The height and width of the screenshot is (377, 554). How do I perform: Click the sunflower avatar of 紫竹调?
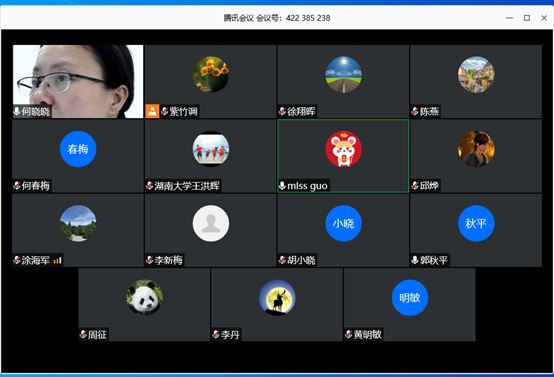tap(211, 75)
